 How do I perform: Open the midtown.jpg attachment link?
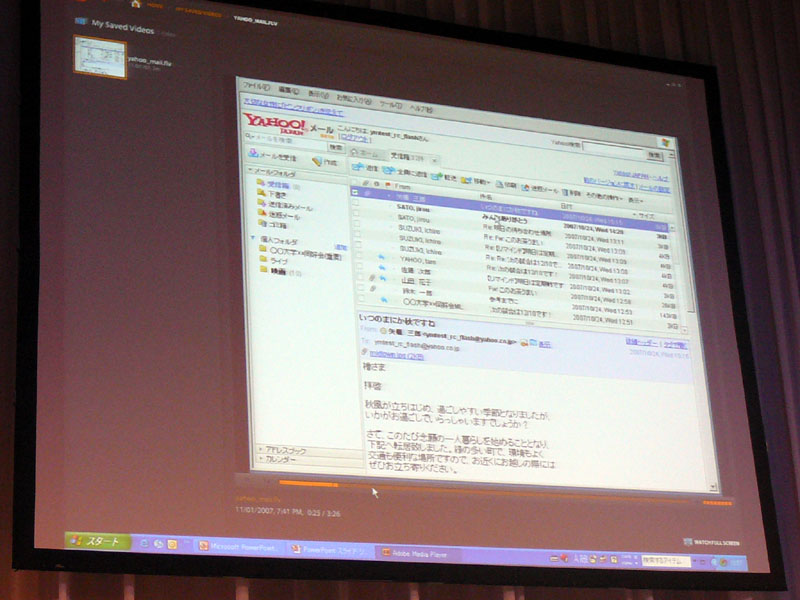pos(396,355)
